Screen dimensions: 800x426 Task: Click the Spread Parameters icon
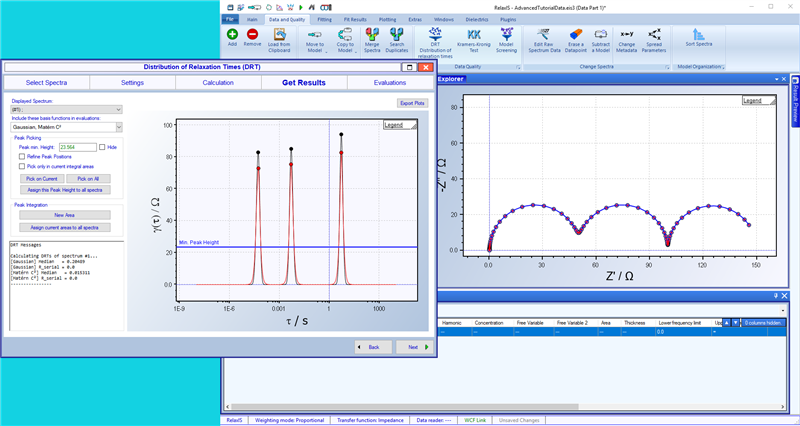654,35
